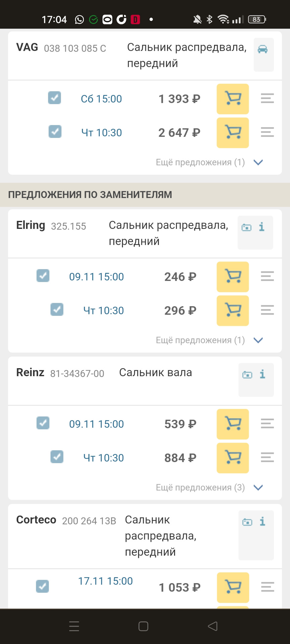This screenshot has height=644, width=290.
Task: Add Reinz 884 ₽ offer to cart
Action: [233, 458]
